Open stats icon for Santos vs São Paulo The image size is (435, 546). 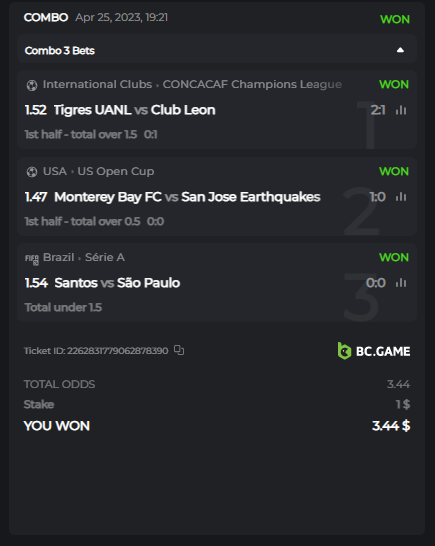click(x=401, y=282)
